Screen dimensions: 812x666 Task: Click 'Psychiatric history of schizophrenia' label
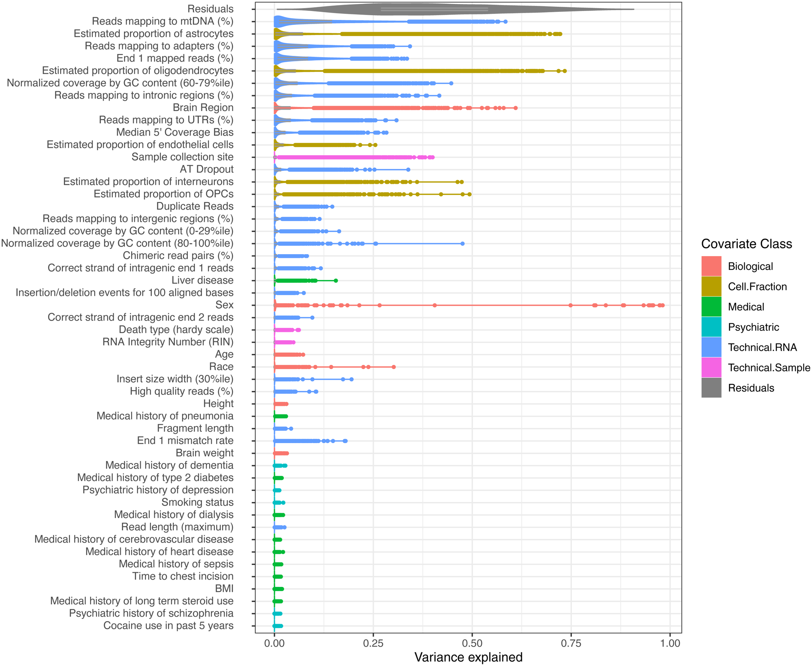(151, 613)
